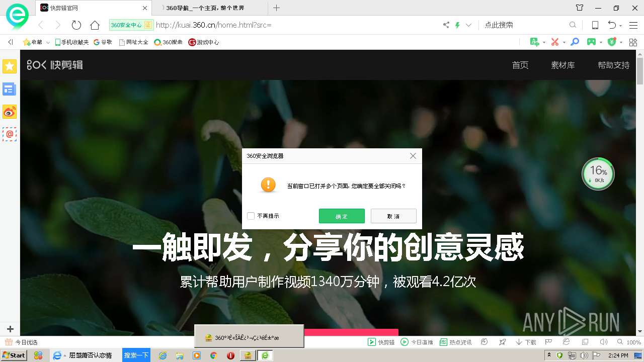Open 今日直播 in the status bar
Viewport: 644px width, 362px height.
tap(417, 342)
